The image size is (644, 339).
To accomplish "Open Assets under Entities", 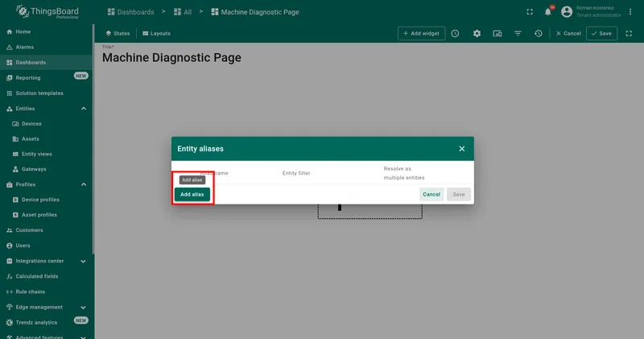I will 46,138.
